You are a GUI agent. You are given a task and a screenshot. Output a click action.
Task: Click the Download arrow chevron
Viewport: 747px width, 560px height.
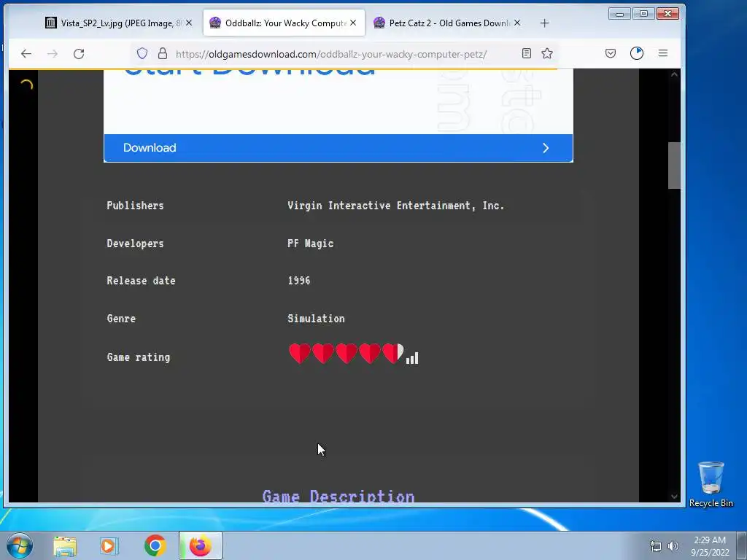[x=546, y=148]
